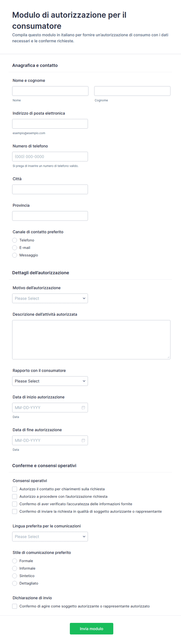Expand the Motivo dell'autorizzazione dropdown

50,298
